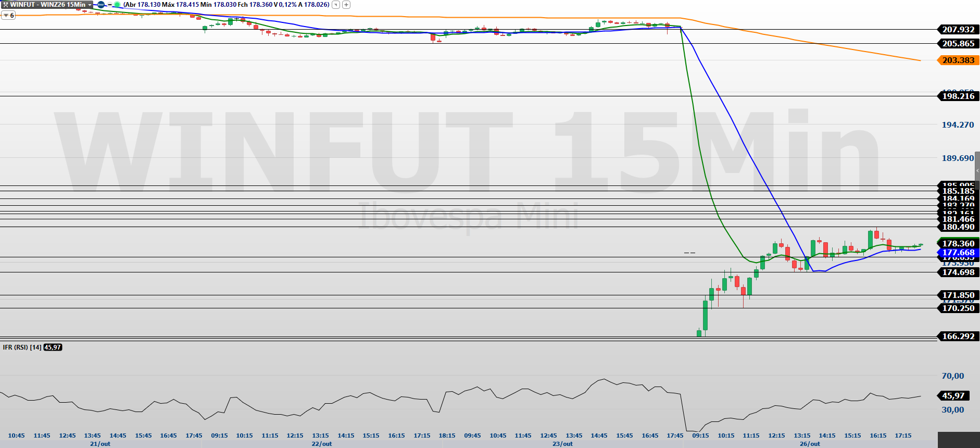Click the orange 203.383 price tag
The image size is (980, 448).
[x=958, y=60]
